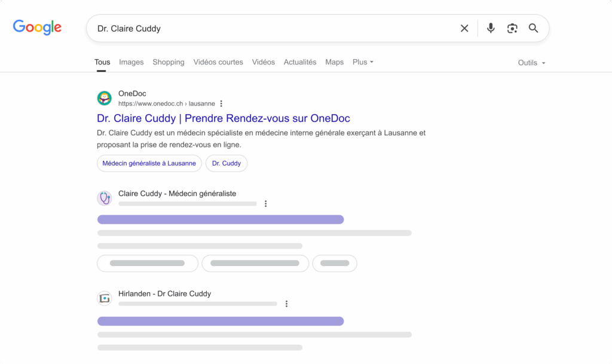The image size is (612, 364).
Task: Click the Hirlanden result favicon
Action: [x=104, y=298]
